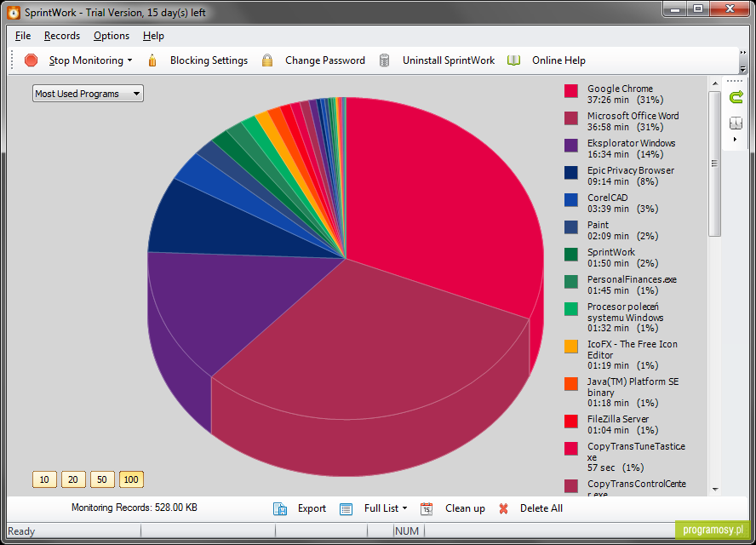The height and width of the screenshot is (545, 756).
Task: Click the CorelCAD blue legend swatch
Action: tap(571, 199)
